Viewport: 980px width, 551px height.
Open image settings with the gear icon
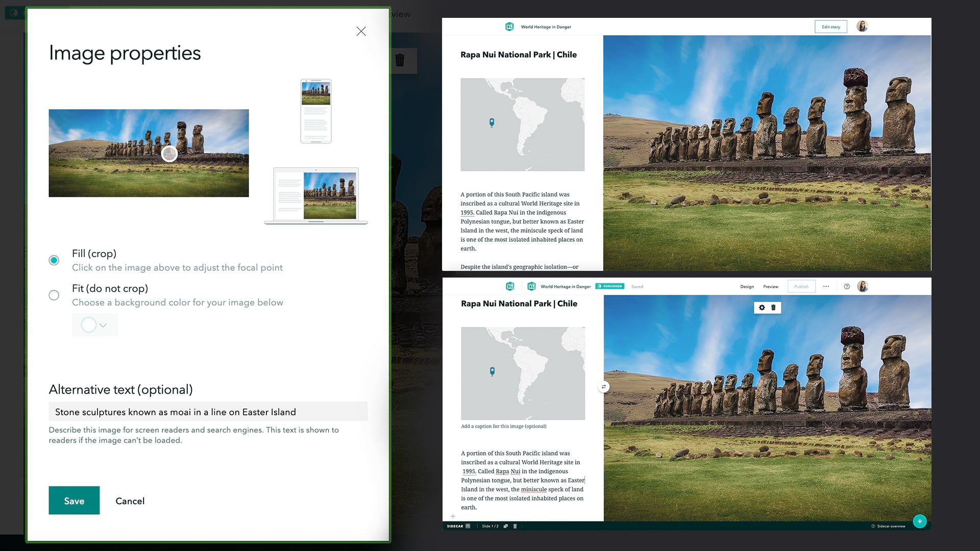click(762, 308)
